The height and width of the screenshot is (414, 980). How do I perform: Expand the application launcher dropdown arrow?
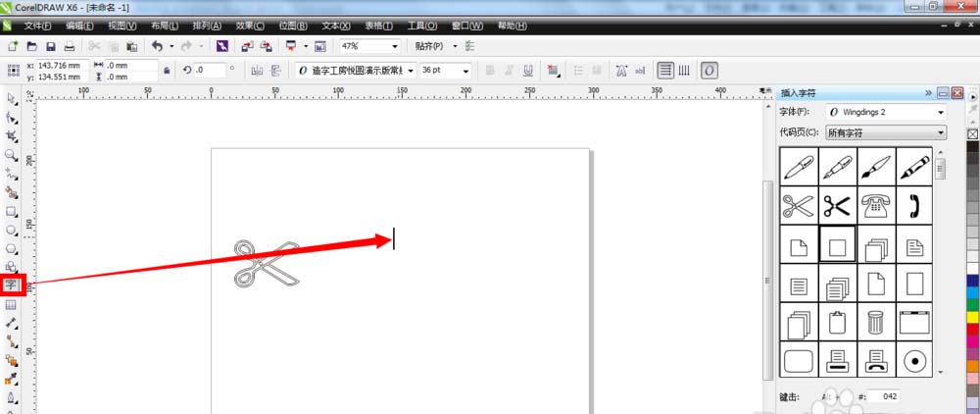(306, 46)
